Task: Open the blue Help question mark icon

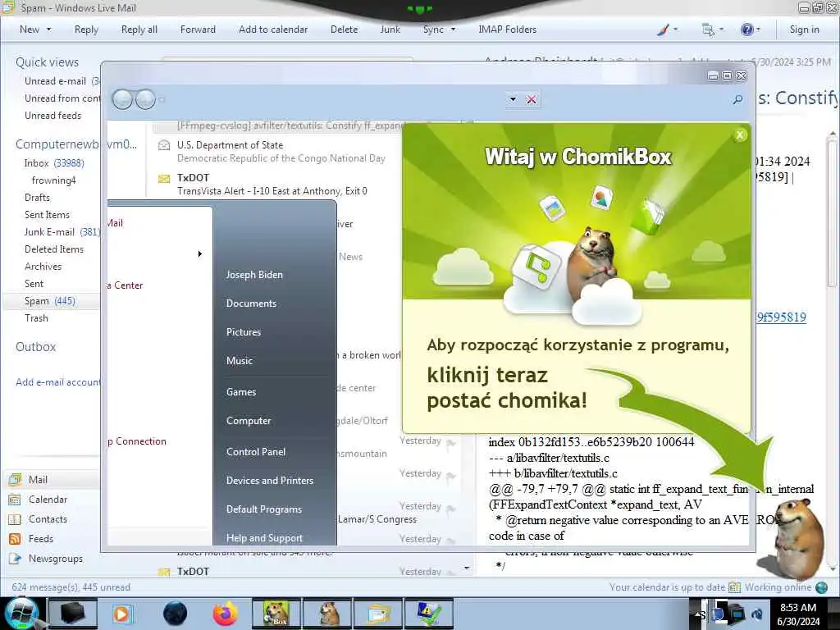Action: 746,30
